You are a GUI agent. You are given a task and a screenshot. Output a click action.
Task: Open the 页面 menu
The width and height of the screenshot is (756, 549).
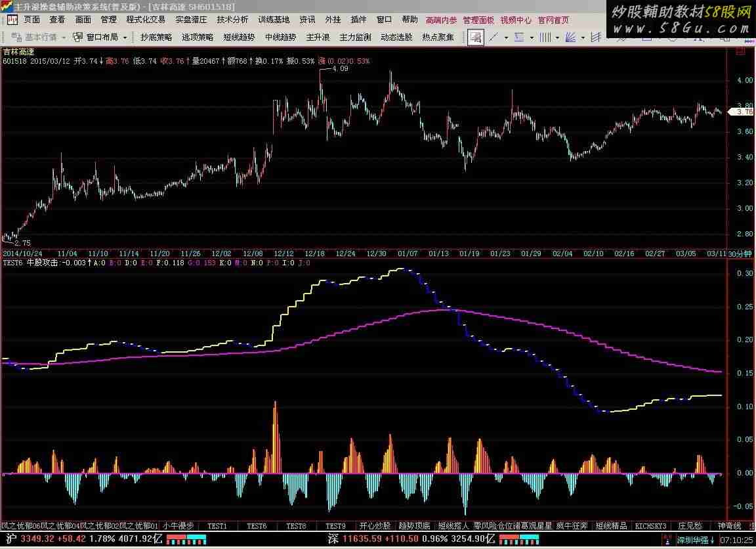click(31, 20)
